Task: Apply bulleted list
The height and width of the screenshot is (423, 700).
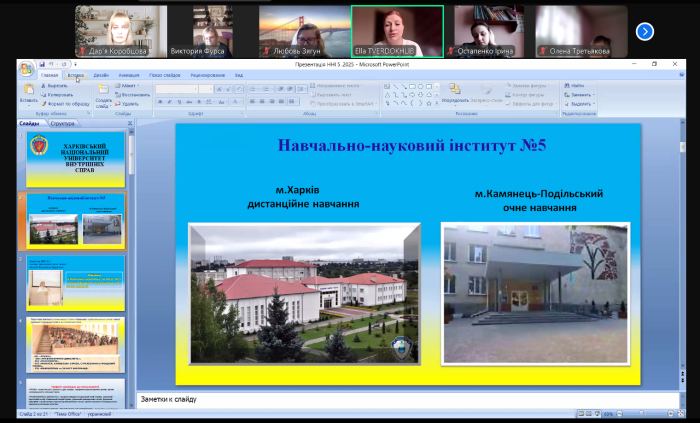Action: click(x=254, y=89)
